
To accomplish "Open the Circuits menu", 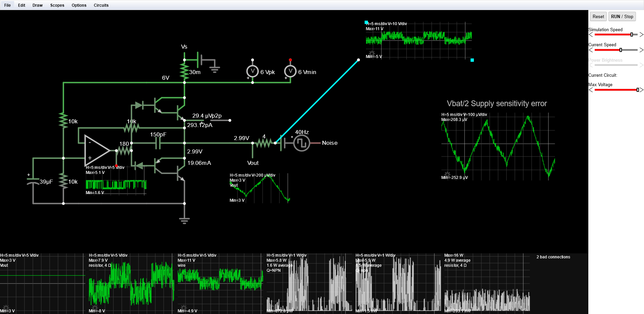I will click(x=101, y=5).
